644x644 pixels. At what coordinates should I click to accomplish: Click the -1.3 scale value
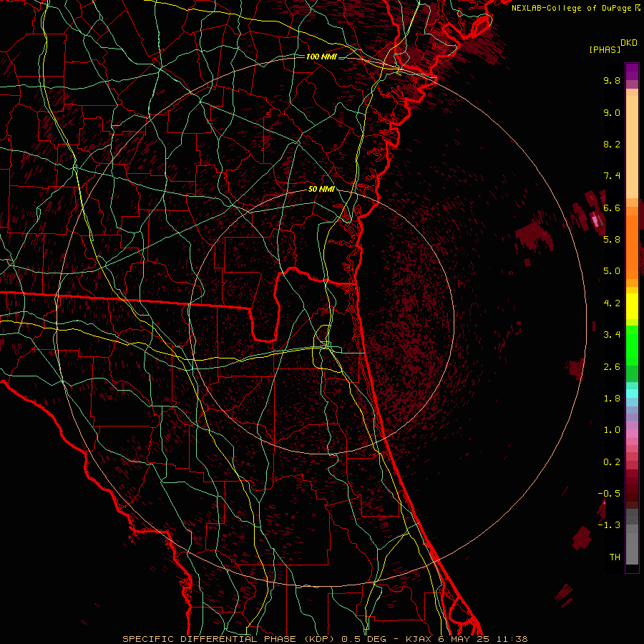[609, 525]
